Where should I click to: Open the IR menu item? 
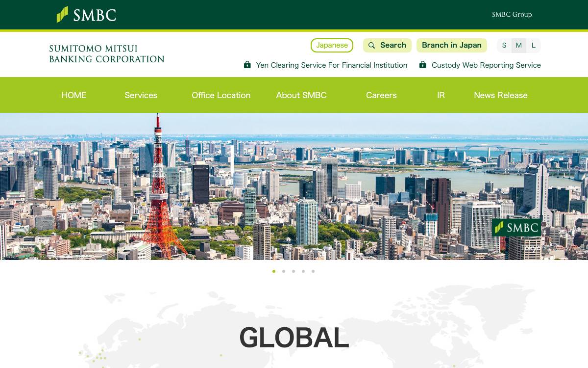point(441,95)
